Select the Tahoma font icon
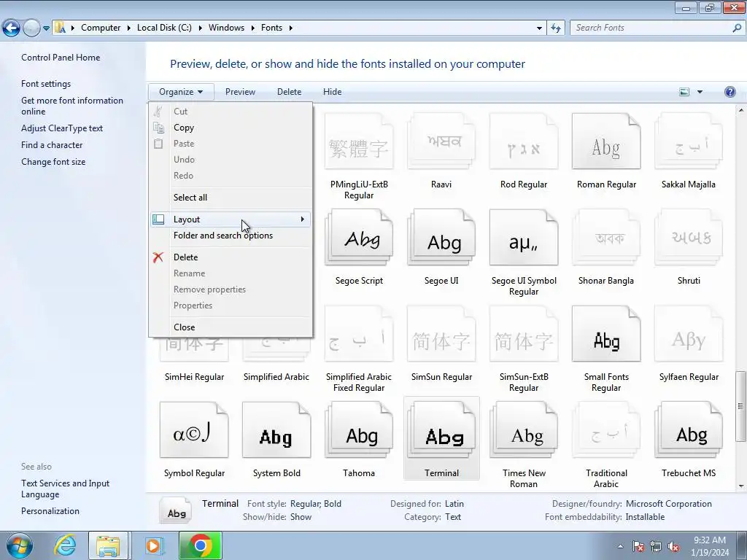 coord(359,430)
